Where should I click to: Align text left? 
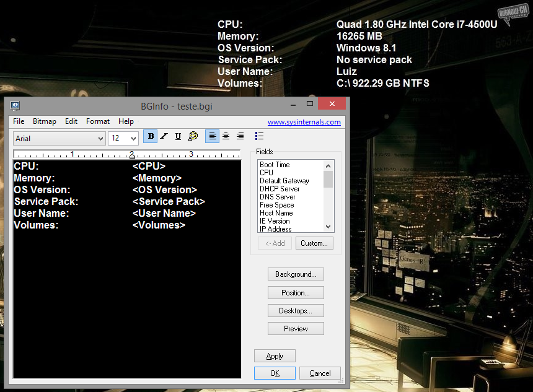(212, 136)
